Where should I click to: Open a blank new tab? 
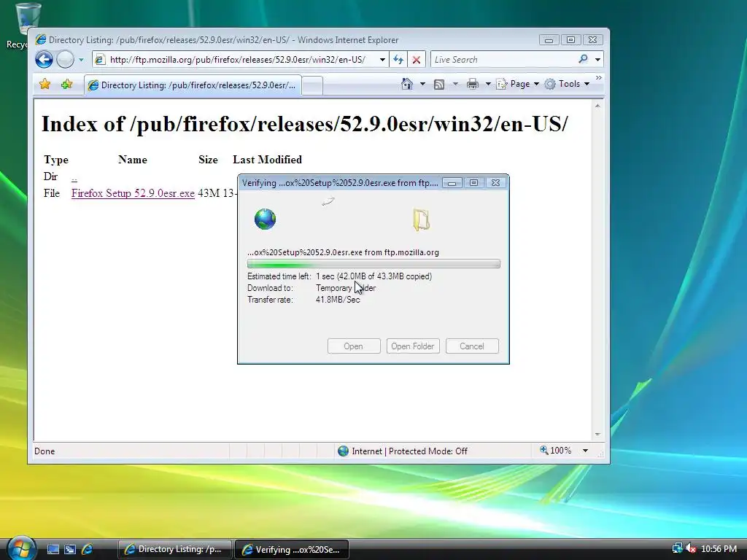[312, 86]
